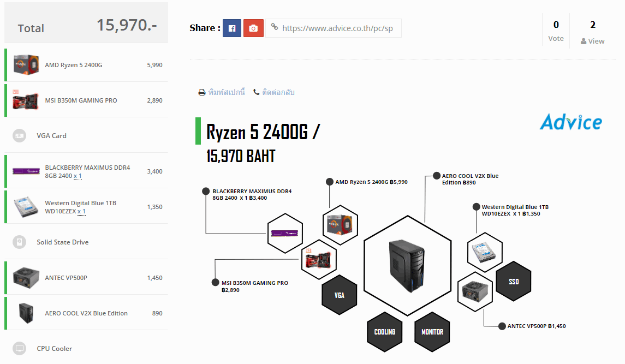The width and height of the screenshot is (625, 364).
Task: Click the link chain icon
Action: 274,27
